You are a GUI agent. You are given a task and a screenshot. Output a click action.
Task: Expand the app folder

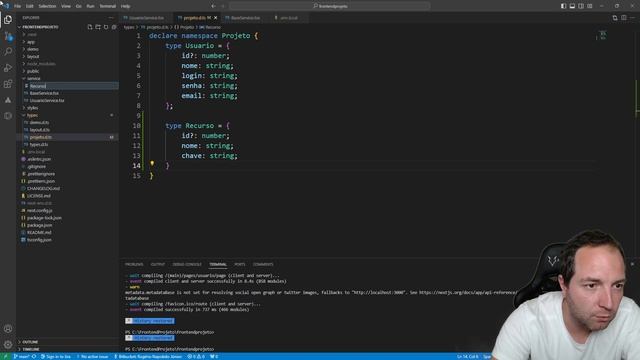click(31, 42)
